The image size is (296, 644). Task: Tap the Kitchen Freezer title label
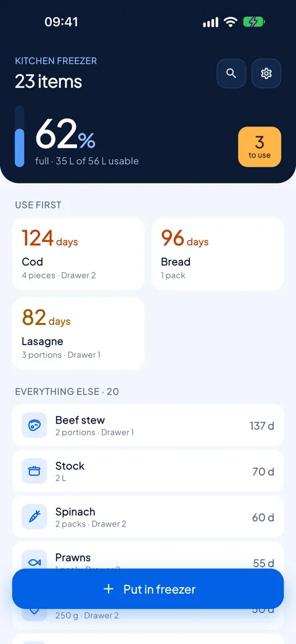point(55,61)
